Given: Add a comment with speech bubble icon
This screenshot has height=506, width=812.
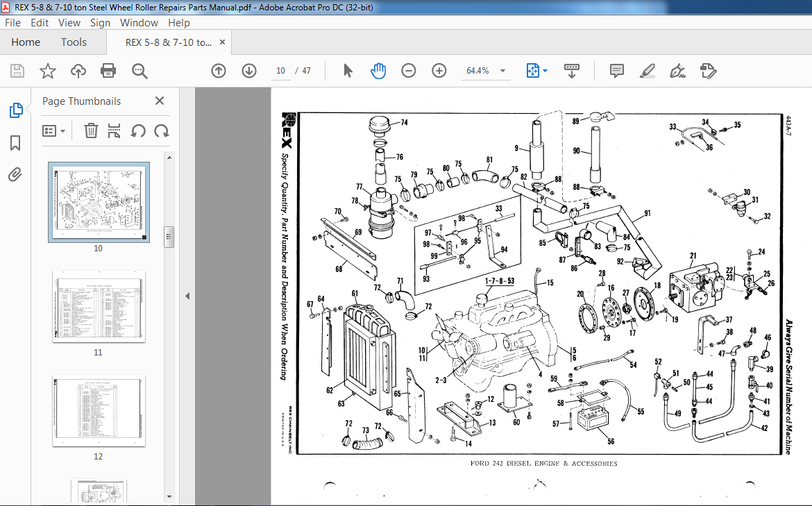Looking at the screenshot, I should click(617, 70).
